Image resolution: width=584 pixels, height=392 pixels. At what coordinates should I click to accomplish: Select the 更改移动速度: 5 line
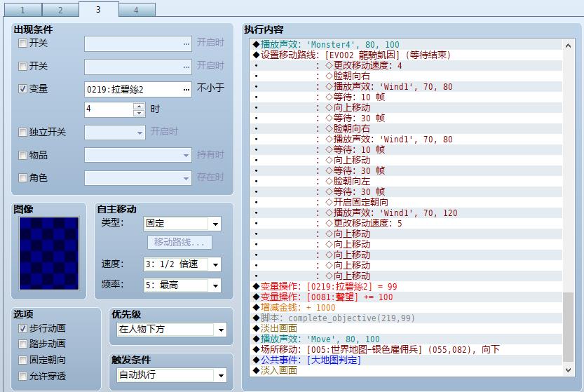tap(407, 223)
